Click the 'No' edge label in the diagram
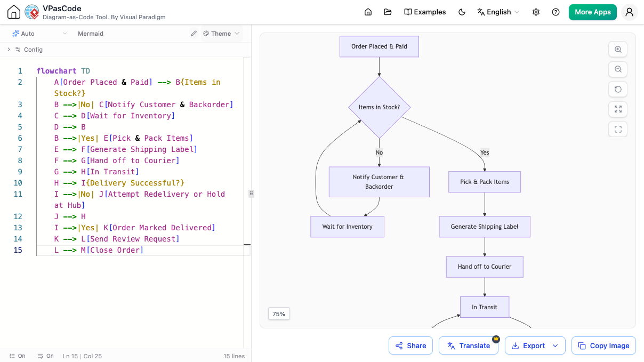The height and width of the screenshot is (362, 644). pos(379,152)
